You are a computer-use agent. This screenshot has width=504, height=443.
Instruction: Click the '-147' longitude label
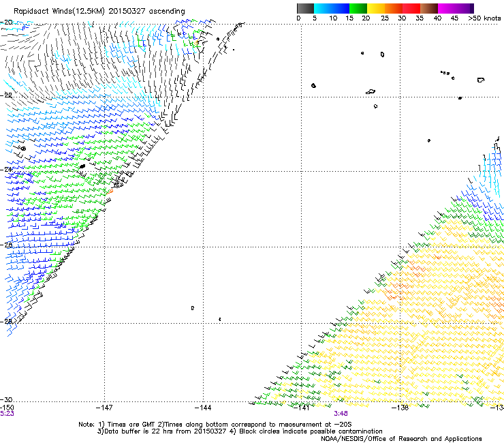(104, 408)
